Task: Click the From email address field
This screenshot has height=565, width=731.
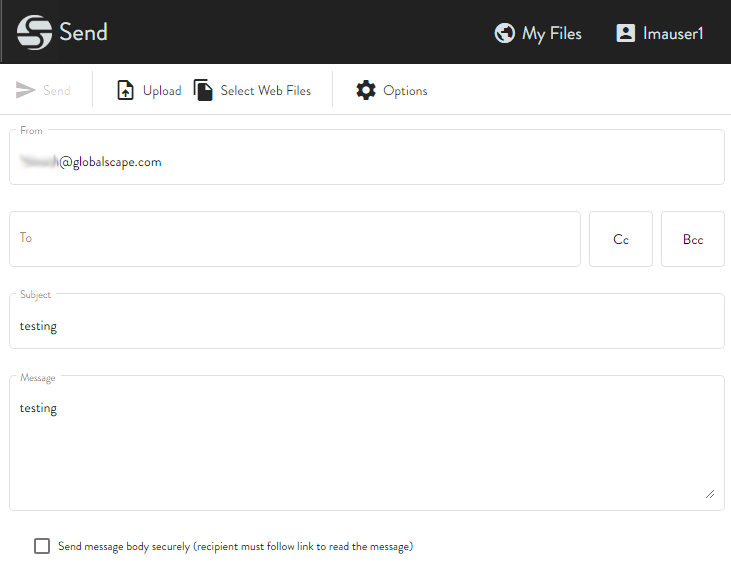Action: 366,161
